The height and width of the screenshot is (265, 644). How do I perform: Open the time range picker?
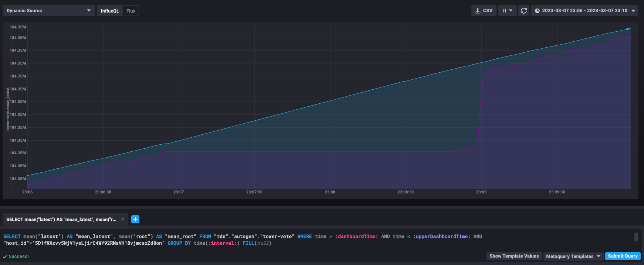tap(585, 11)
